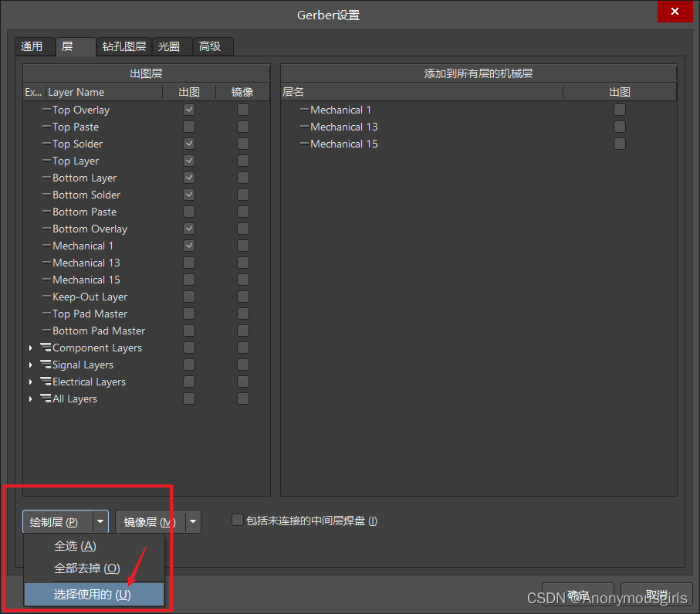
Task: Click the Signal Layers group icon
Action: point(46,365)
